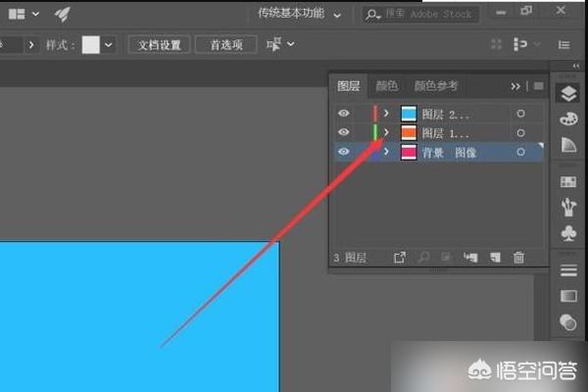Hide 图层 1 using its eye icon

[344, 132]
